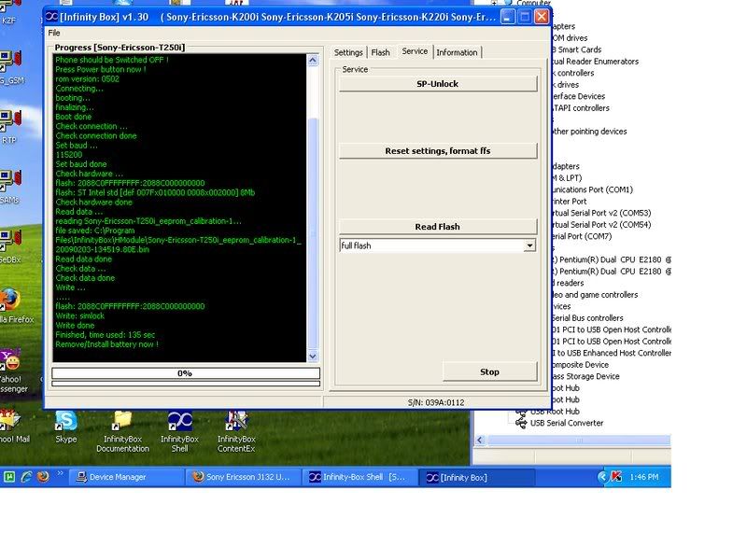747x560 pixels.
Task: Click the log scroll down arrow
Action: click(313, 356)
